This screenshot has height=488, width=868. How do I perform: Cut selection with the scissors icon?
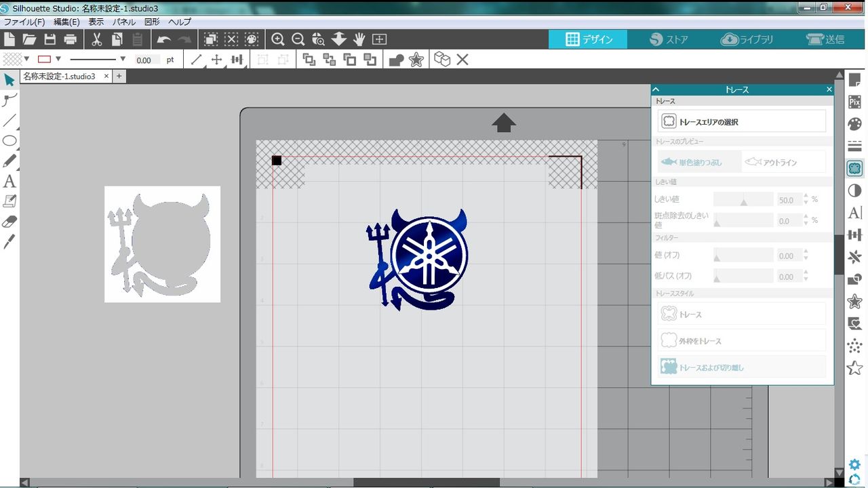click(x=96, y=39)
